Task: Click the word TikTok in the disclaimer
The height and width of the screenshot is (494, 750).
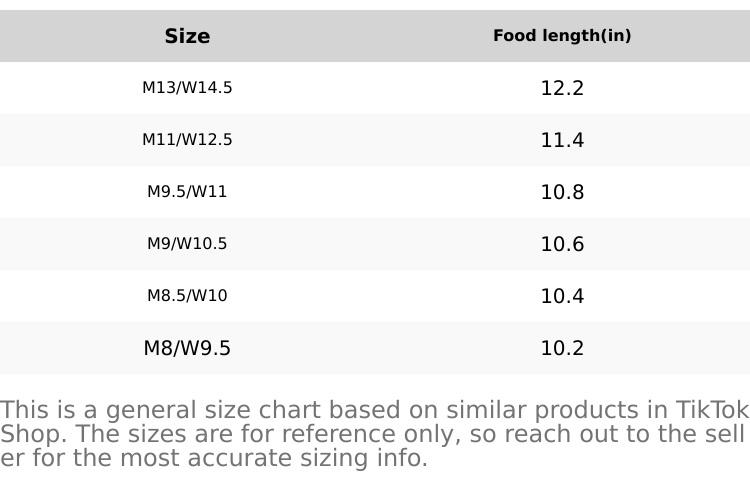Action: [x=712, y=410]
